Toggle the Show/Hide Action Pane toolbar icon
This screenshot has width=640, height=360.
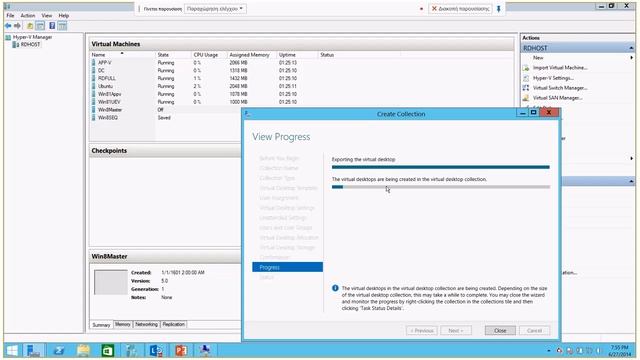(x=62, y=26)
